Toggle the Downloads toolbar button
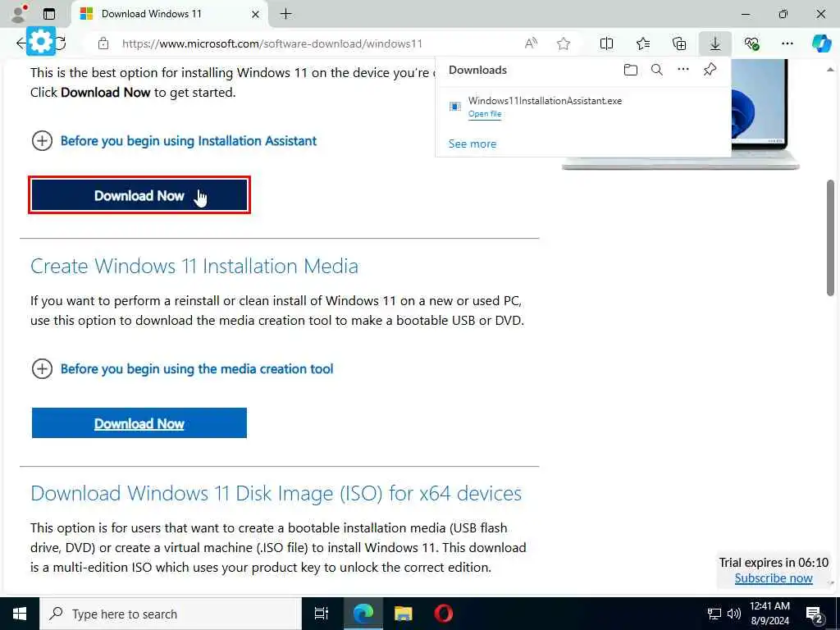This screenshot has height=630, width=840. click(x=715, y=44)
